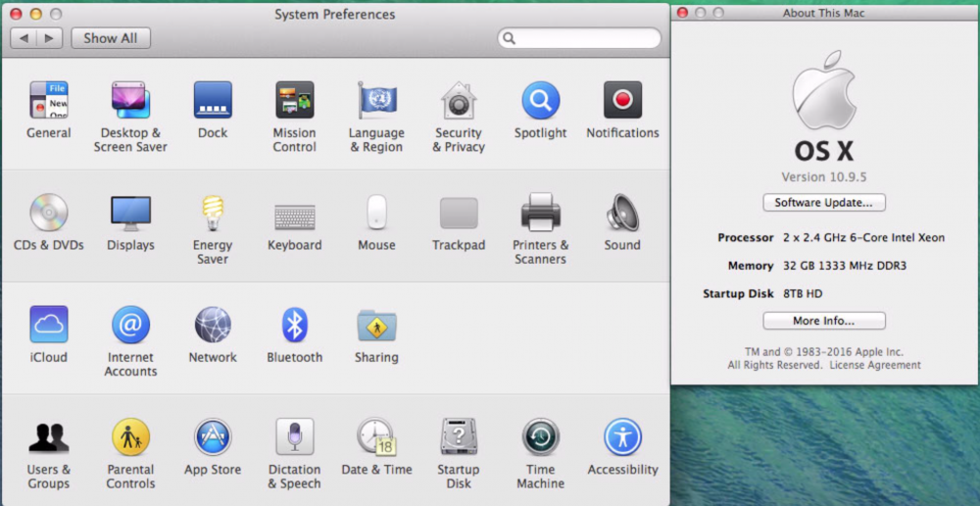This screenshot has height=506, width=980.
Task: Minimize the System Preferences window
Action: tap(35, 14)
